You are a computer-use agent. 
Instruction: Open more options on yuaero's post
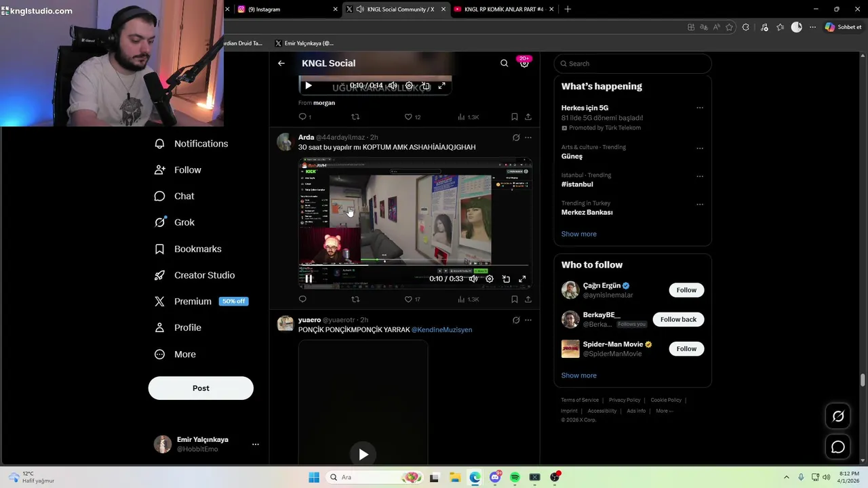pos(528,320)
